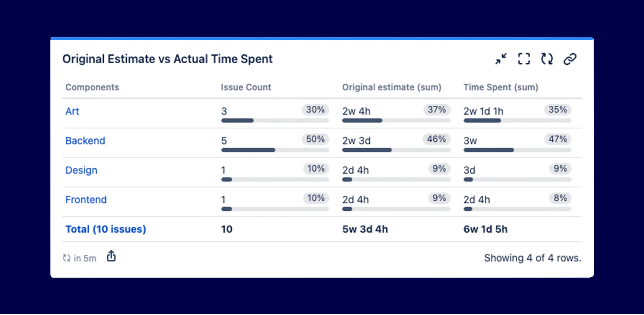This screenshot has width=644, height=315.
Task: Click Backend's 46% estimate badge
Action: 436,139
